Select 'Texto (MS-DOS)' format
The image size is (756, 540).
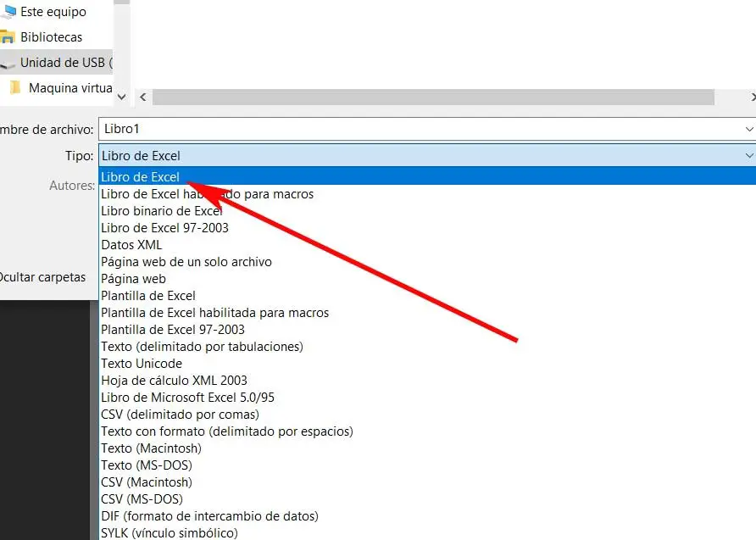[146, 465]
